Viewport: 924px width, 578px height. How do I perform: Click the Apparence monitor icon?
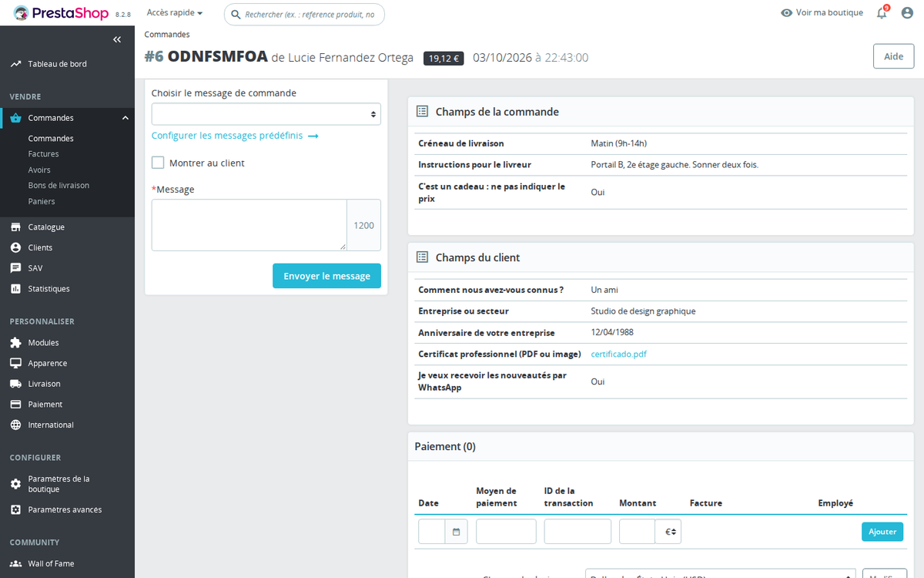click(x=15, y=363)
